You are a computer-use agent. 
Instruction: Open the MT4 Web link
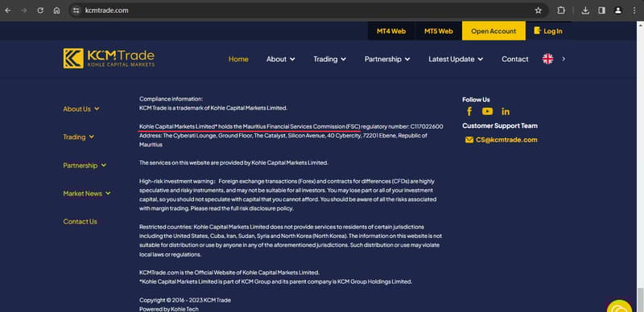(x=391, y=31)
